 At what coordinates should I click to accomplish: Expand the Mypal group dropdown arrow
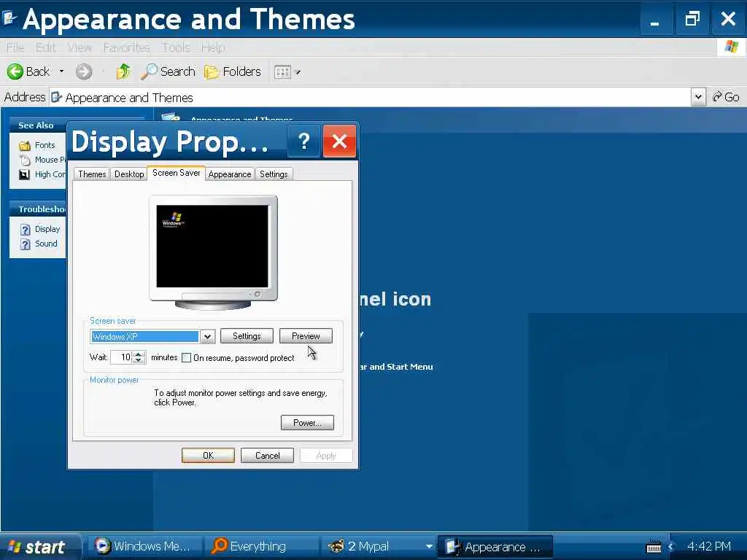pyautogui.click(x=429, y=547)
